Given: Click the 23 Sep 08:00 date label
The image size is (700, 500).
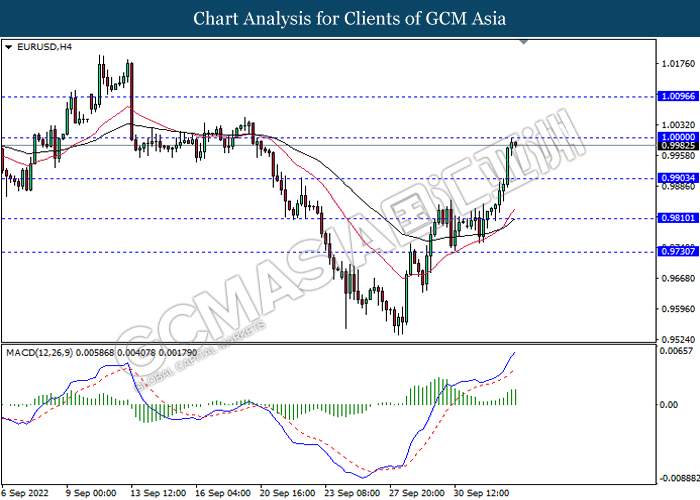Looking at the screenshot, I should (352, 493).
